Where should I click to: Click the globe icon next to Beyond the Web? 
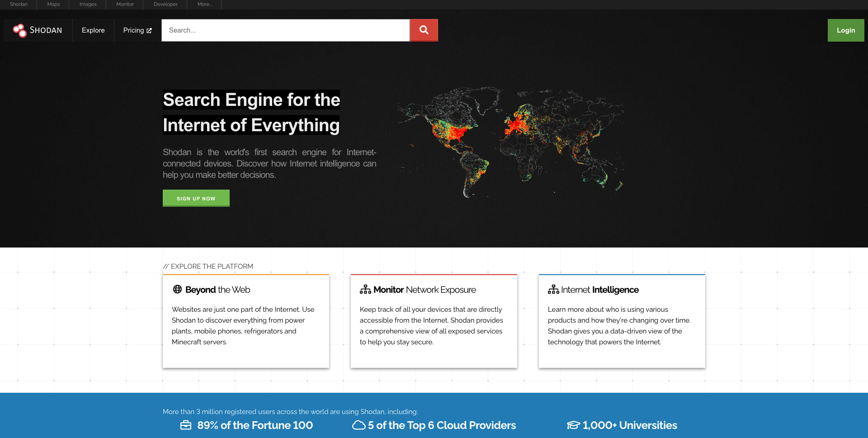(x=177, y=289)
